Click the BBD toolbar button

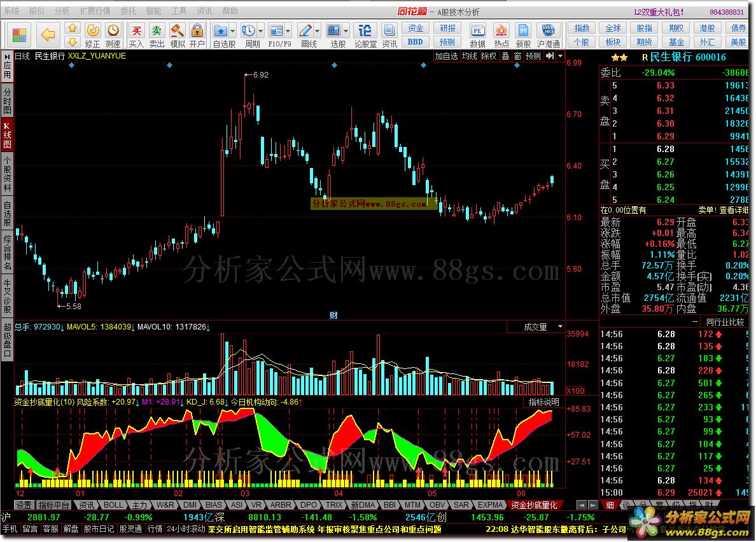coord(416,42)
